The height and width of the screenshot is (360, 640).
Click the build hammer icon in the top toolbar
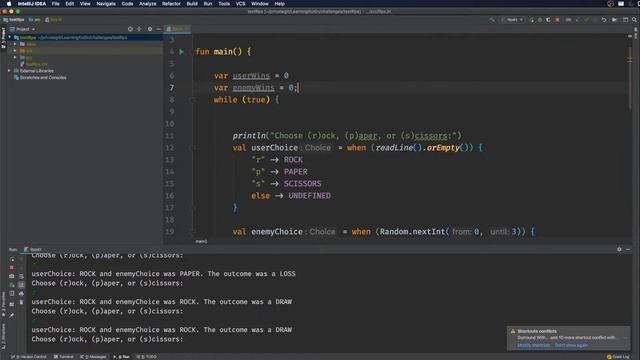tap(492, 20)
